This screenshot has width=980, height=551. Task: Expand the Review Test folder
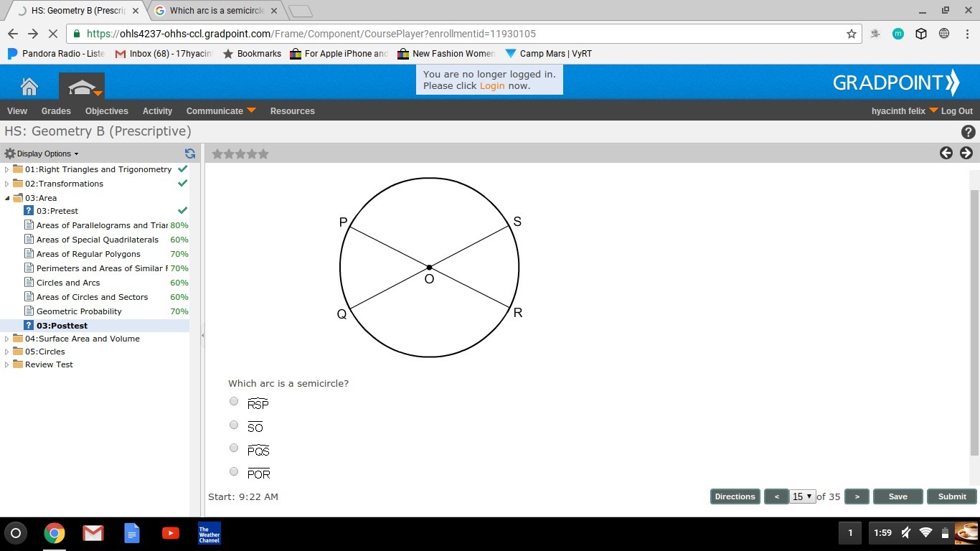pyautogui.click(x=7, y=364)
